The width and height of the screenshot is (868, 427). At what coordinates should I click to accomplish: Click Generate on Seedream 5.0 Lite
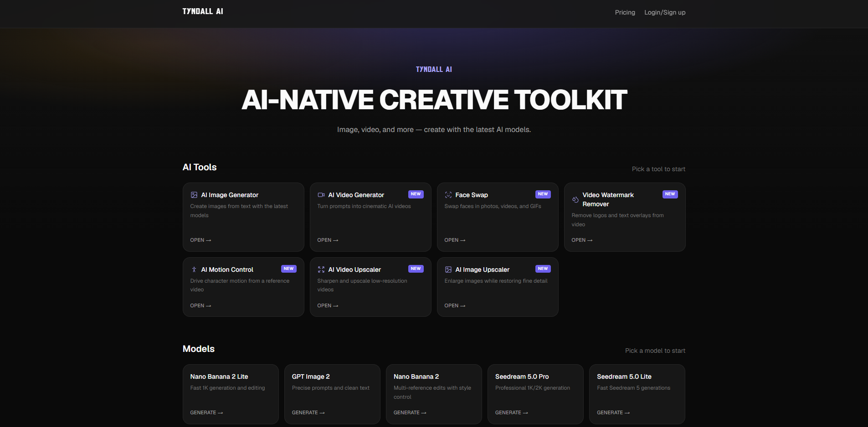point(613,412)
